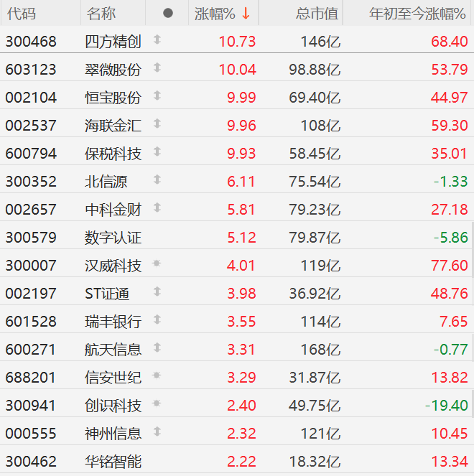
Task: Select stock code 000555
Action: (x=31, y=434)
